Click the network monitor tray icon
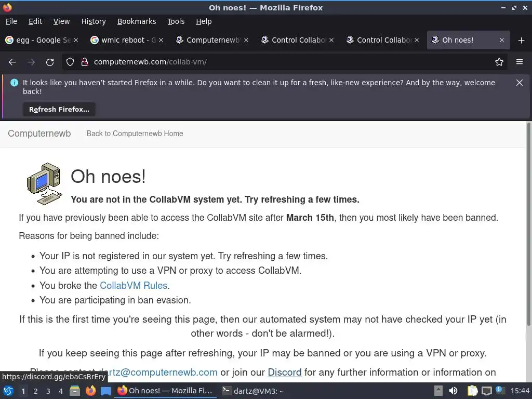The width and height of the screenshot is (532, 399). [486, 391]
